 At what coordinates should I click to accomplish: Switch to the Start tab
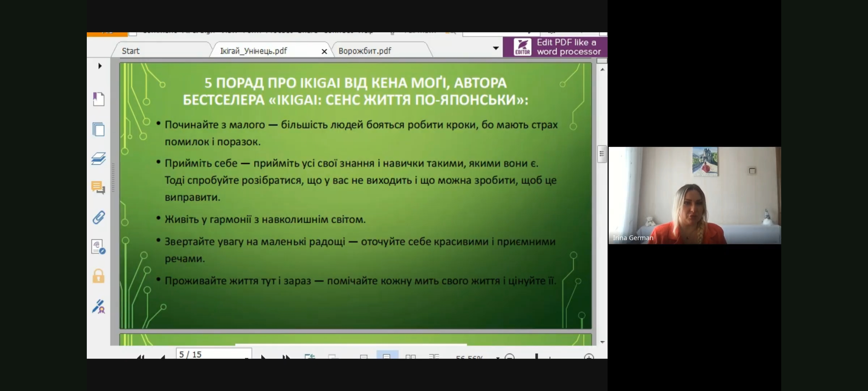[131, 51]
